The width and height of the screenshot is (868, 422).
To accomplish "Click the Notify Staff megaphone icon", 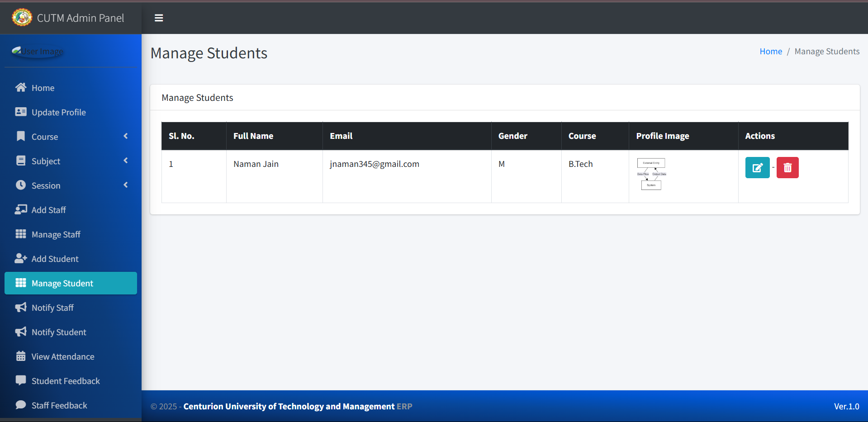I will [x=21, y=307].
